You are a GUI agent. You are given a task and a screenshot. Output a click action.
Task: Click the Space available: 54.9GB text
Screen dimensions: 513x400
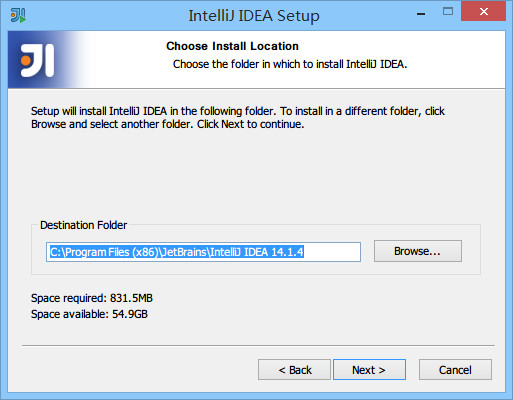(x=89, y=314)
